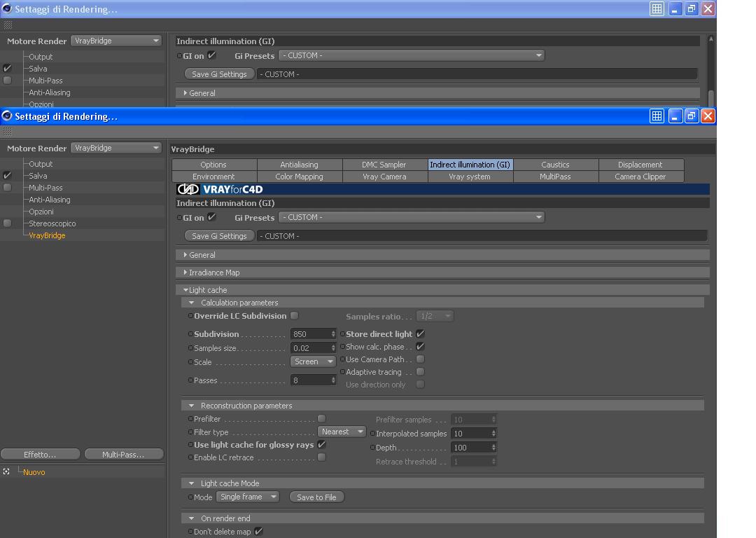The image size is (756, 538).
Task: Enable Use Camera Path checkbox
Action: tap(421, 359)
